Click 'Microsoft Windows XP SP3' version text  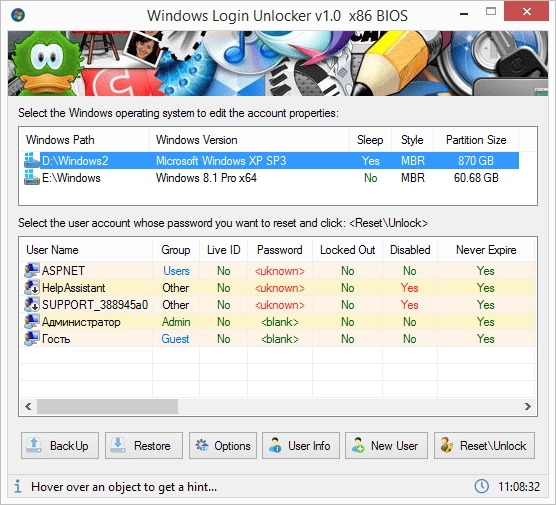[221, 161]
